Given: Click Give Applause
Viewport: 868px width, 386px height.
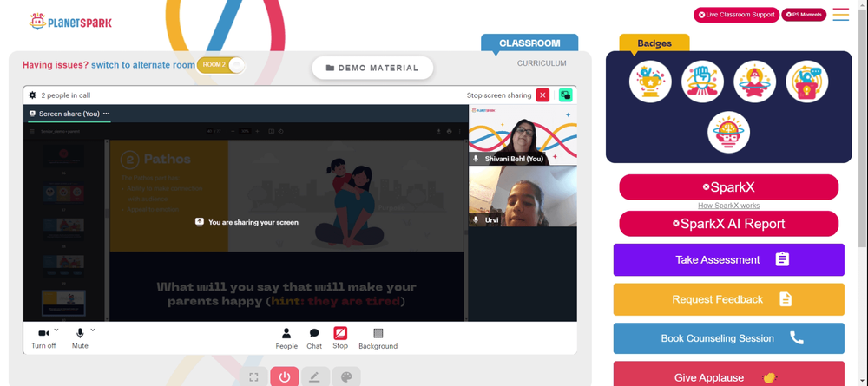Looking at the screenshot, I should [x=728, y=374].
